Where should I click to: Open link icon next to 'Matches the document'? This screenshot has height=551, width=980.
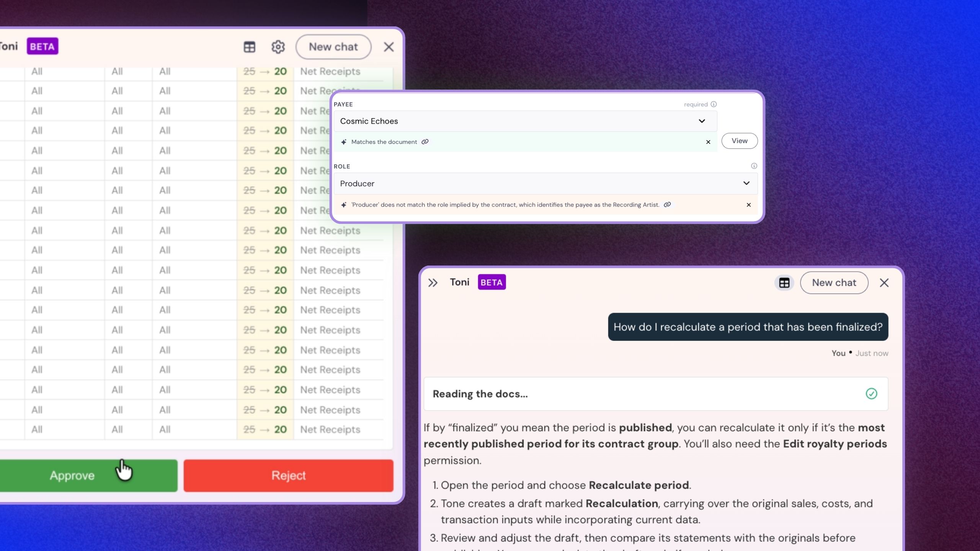click(x=425, y=142)
